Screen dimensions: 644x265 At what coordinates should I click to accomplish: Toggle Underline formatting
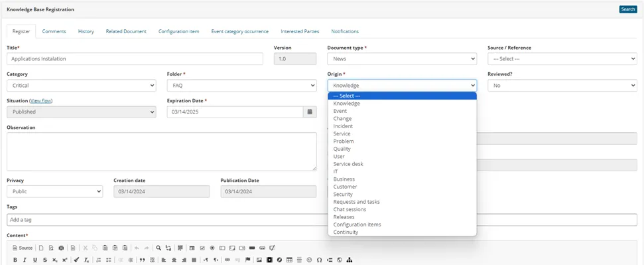coord(35,260)
